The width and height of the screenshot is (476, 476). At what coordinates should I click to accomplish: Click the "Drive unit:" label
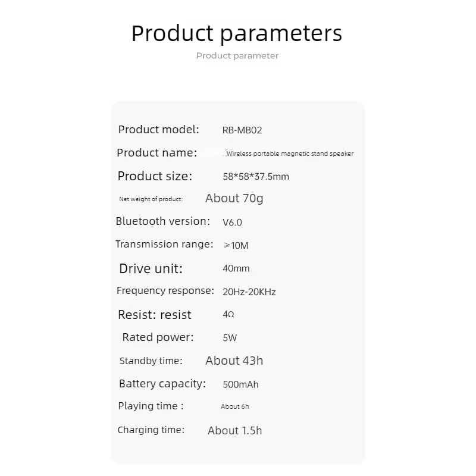(x=151, y=269)
